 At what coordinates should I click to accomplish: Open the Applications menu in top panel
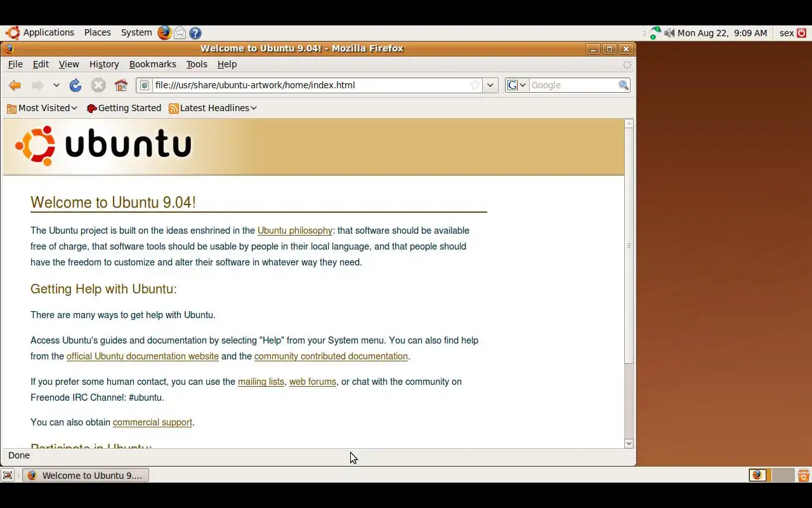(40, 32)
